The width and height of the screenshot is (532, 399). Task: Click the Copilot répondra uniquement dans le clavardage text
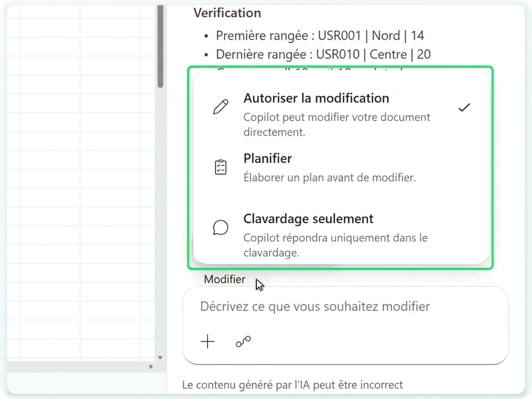(x=335, y=245)
